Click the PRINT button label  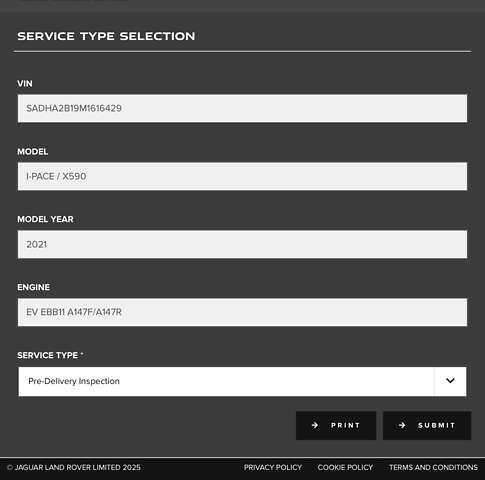click(346, 425)
